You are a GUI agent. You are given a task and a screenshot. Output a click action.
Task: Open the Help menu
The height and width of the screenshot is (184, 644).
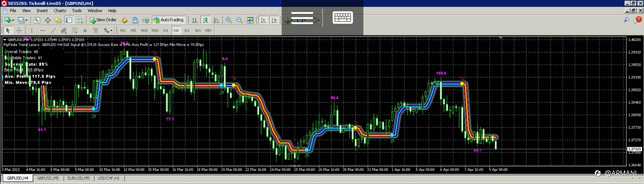112,11
